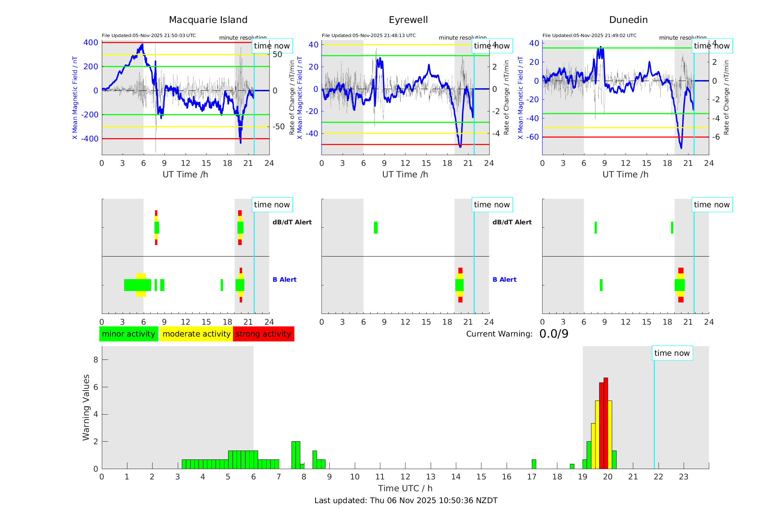The image size is (784, 532).
Task: Click the time now label on Dunedin magnetometer plot
Action: tap(711, 46)
